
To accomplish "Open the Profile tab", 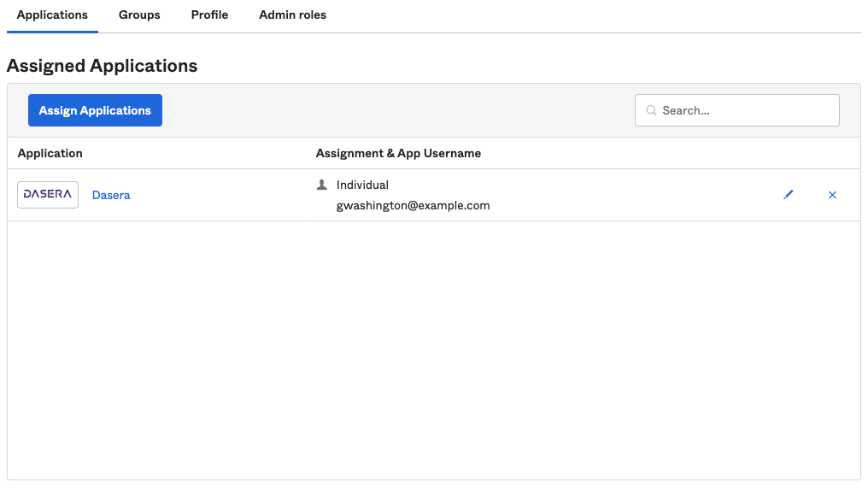I will point(209,15).
